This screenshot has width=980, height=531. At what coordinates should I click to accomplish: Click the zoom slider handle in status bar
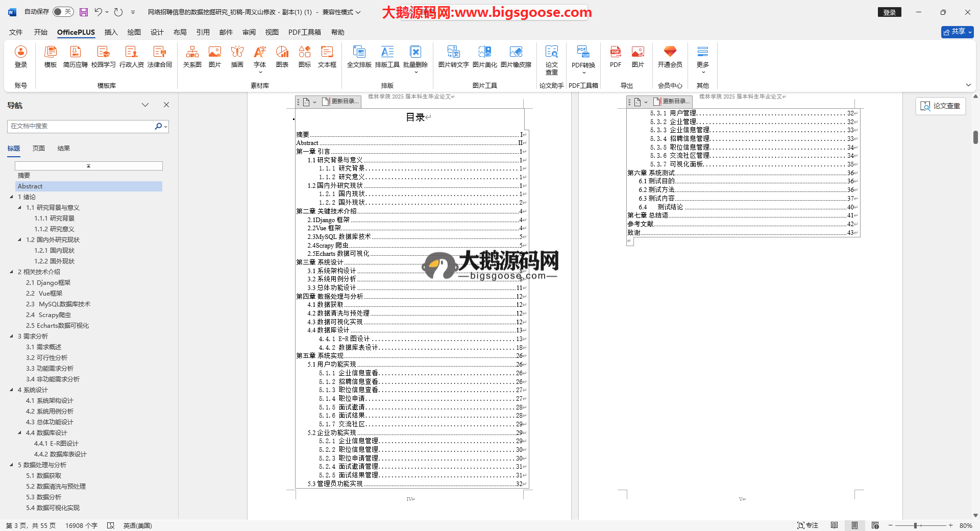click(916, 525)
